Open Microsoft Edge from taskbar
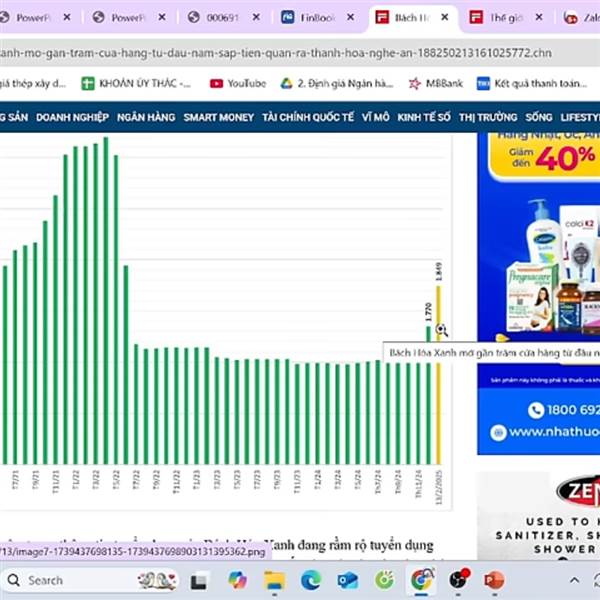The image size is (600, 600). point(311,580)
